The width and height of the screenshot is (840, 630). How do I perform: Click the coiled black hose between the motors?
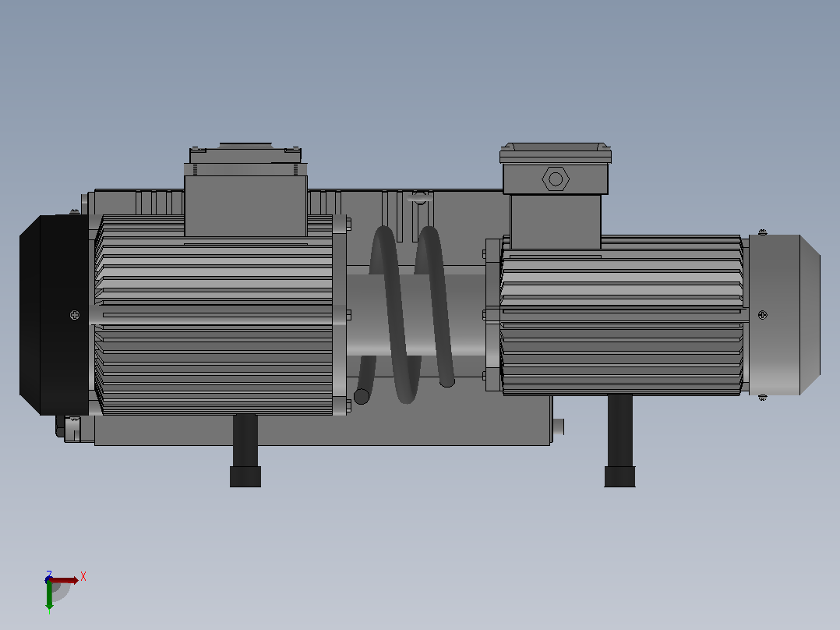[x=407, y=315]
